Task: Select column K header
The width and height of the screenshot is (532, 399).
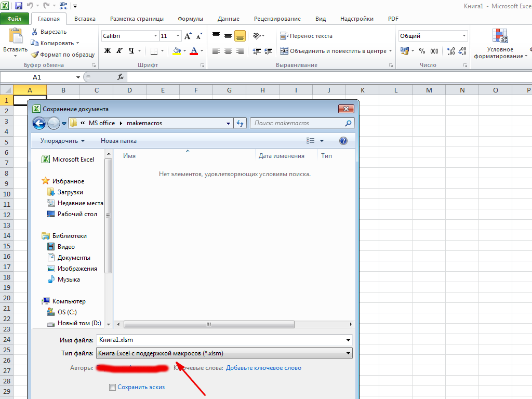Action: pos(362,90)
